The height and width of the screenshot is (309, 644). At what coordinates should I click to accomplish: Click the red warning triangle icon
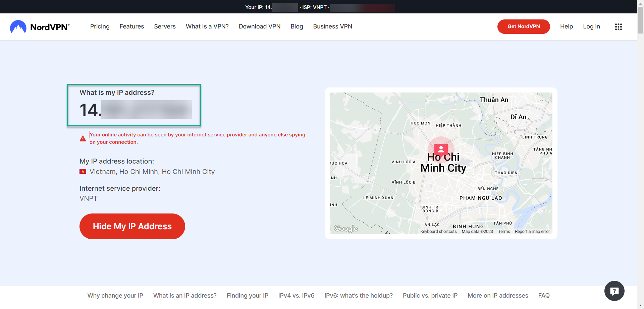coord(83,138)
